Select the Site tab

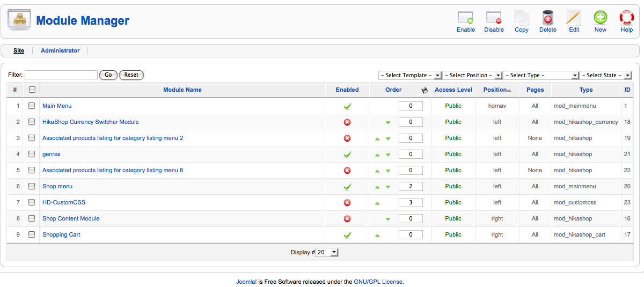[19, 50]
